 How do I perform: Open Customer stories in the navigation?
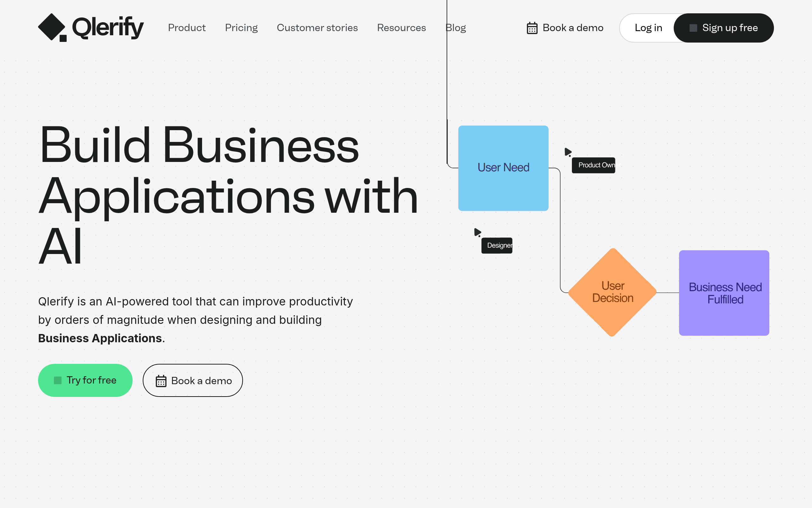tap(317, 28)
